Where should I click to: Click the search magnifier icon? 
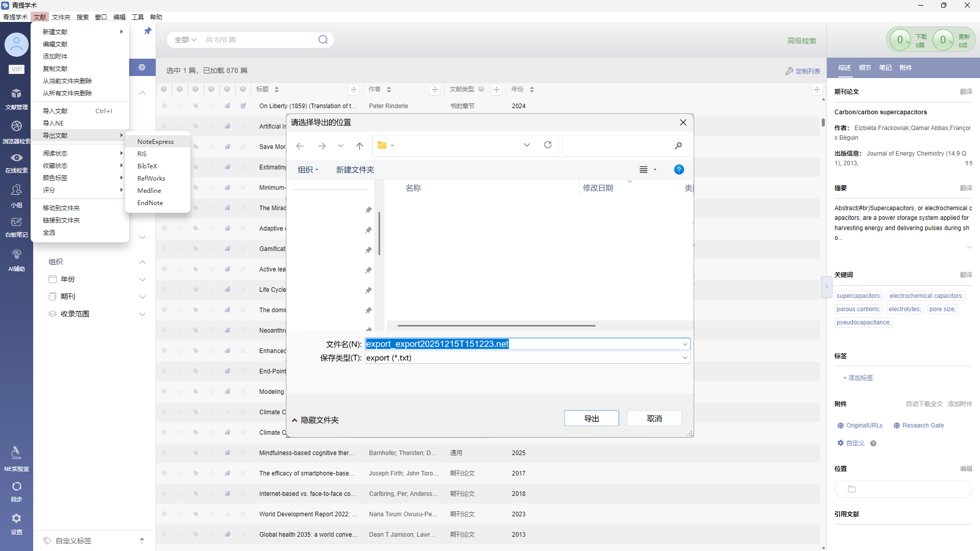click(323, 40)
